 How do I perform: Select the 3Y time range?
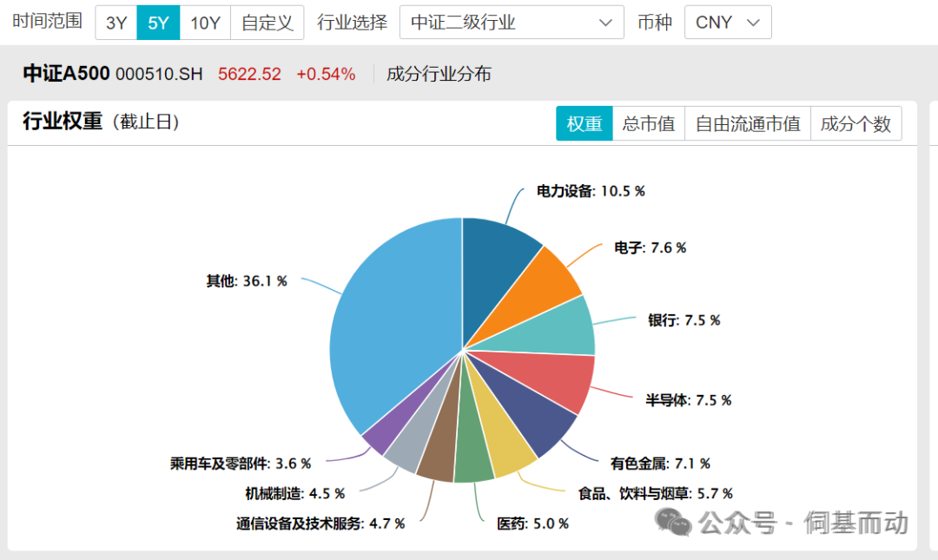(x=116, y=23)
